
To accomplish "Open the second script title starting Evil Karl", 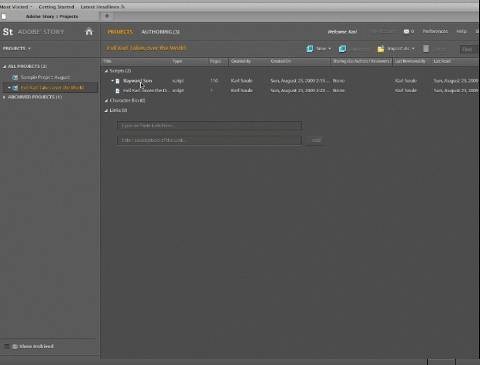I will click(x=145, y=91).
